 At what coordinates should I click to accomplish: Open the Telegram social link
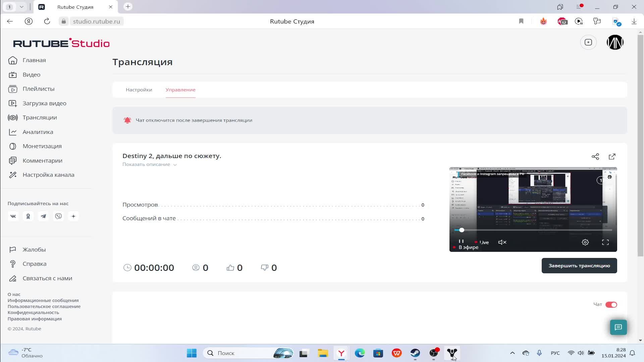pyautogui.click(x=43, y=216)
